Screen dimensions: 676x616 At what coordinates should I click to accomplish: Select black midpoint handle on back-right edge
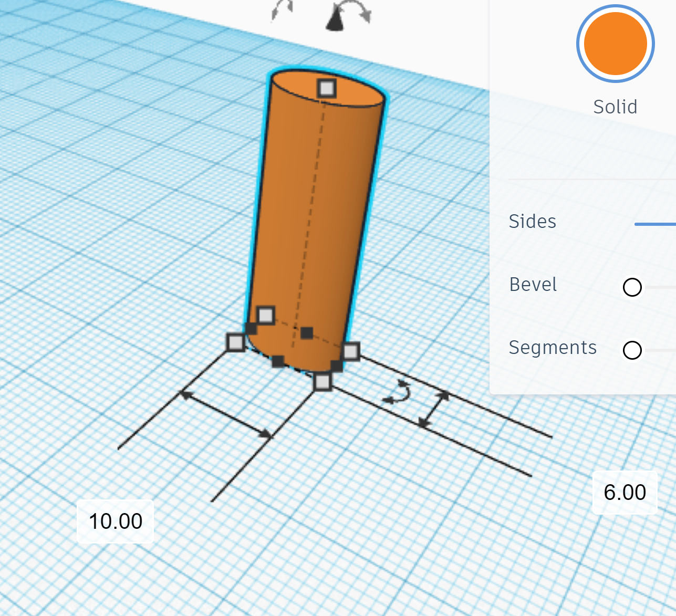[307, 332]
